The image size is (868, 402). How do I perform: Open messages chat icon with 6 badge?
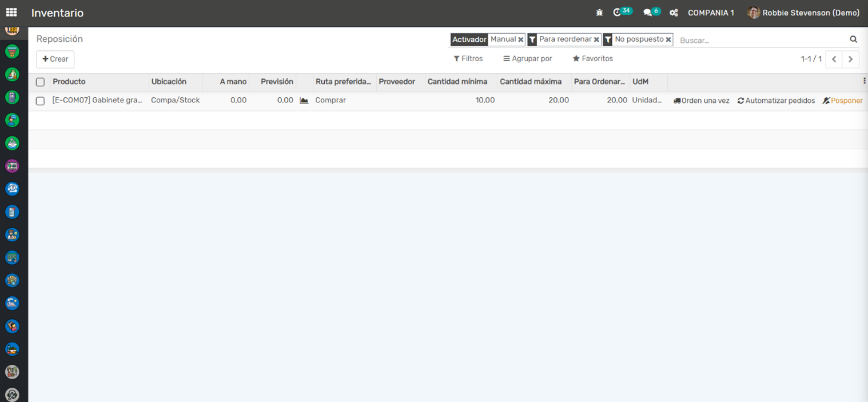648,13
